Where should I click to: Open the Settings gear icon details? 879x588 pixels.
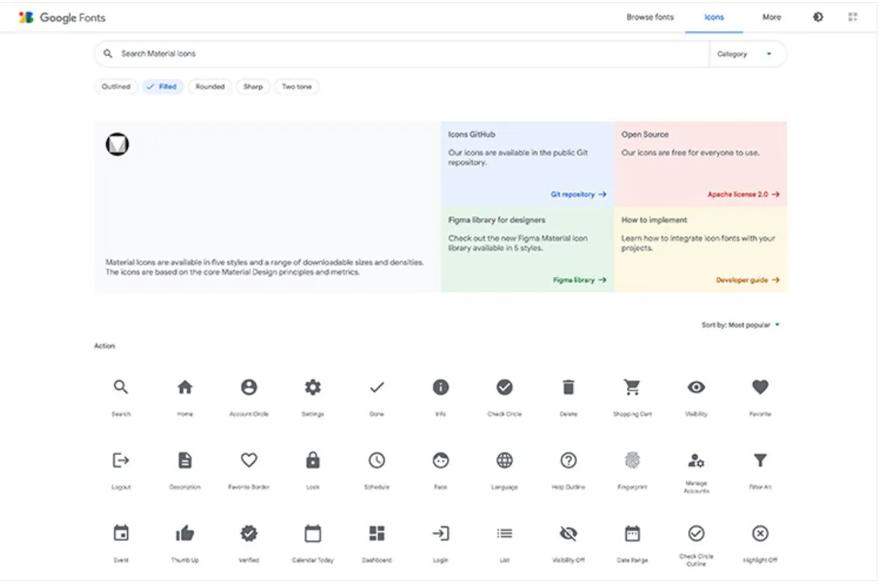point(313,387)
